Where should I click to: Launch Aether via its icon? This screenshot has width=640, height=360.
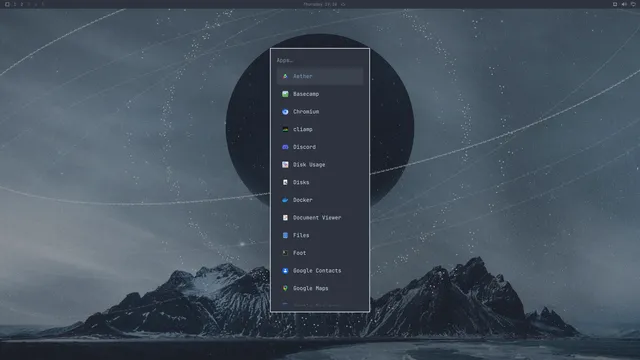[285, 76]
